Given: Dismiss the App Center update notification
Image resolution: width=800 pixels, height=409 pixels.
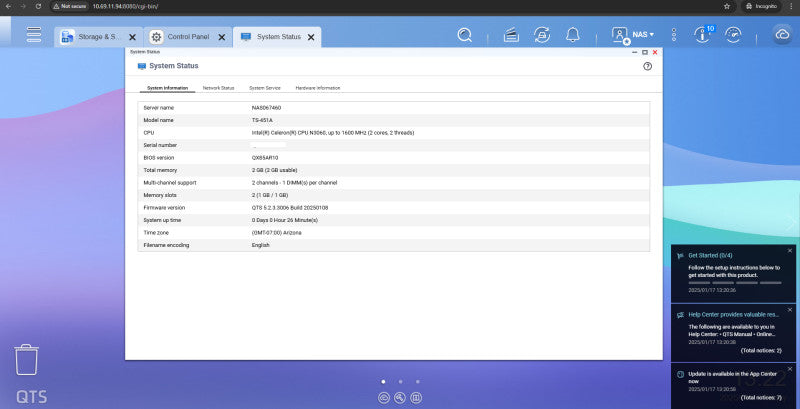Looking at the screenshot, I should 790,369.
